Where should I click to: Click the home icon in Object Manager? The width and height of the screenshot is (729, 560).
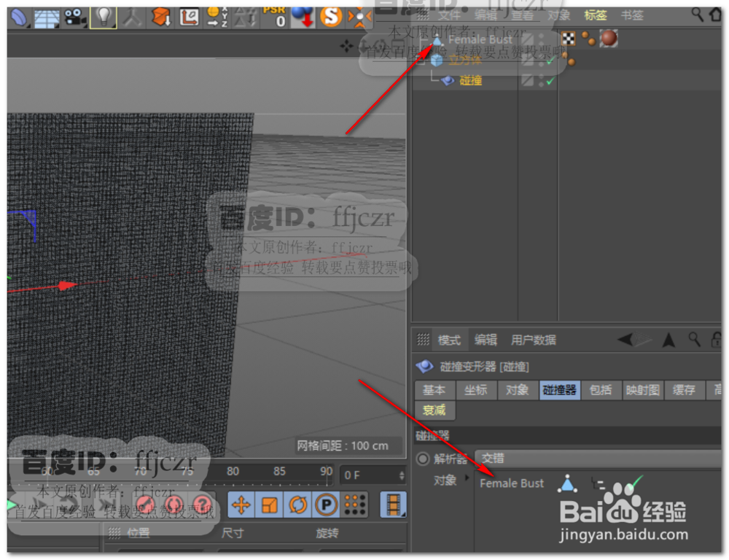[x=716, y=15]
